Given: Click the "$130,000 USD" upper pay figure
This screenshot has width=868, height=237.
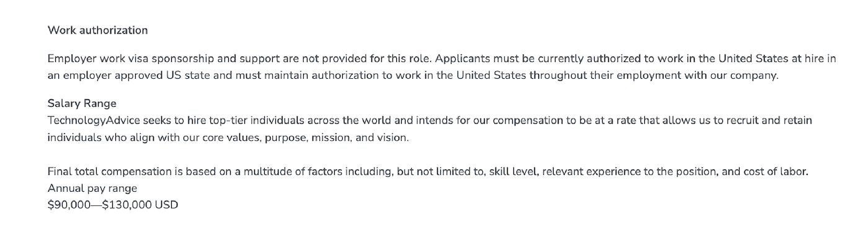Looking at the screenshot, I should point(140,204).
